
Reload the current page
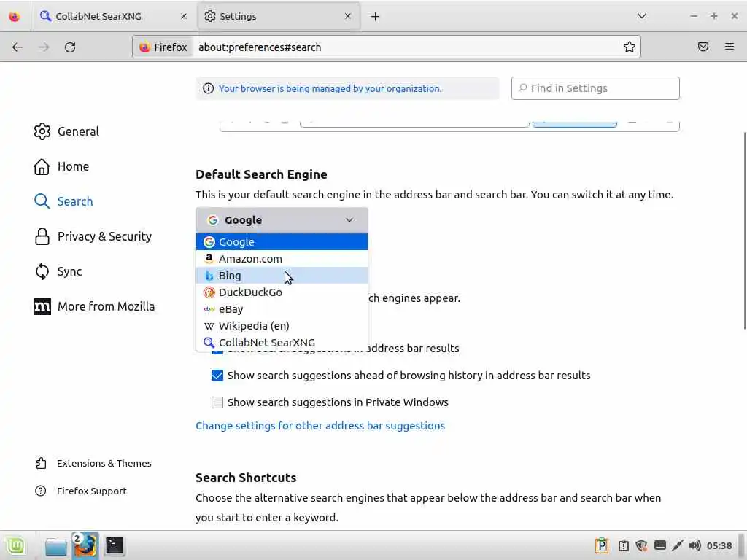(70, 47)
